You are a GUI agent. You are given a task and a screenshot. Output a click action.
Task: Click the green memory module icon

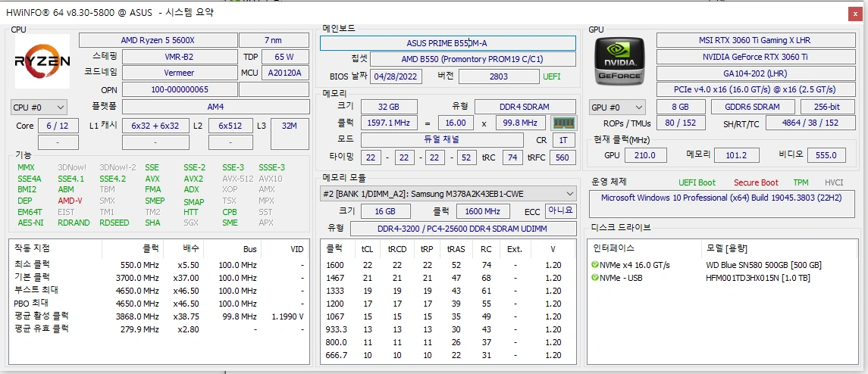[564, 123]
